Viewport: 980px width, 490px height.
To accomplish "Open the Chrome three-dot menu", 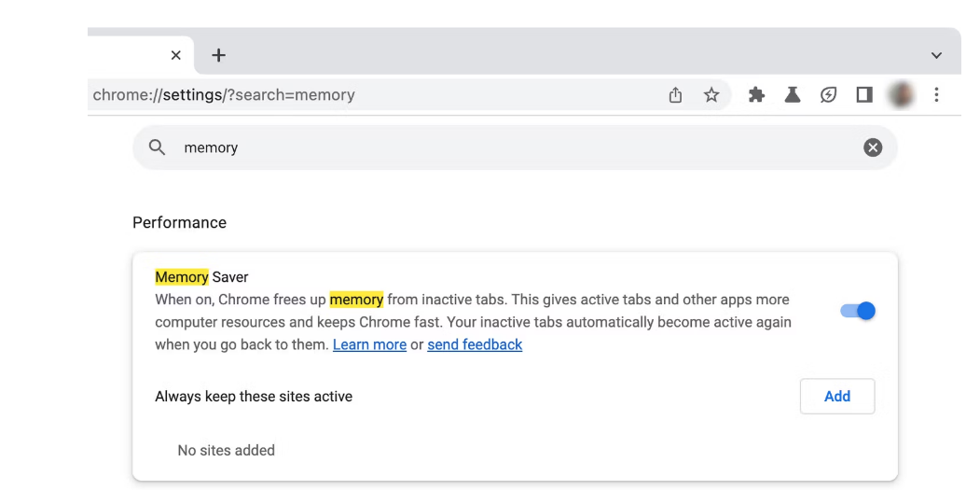I will click(936, 95).
